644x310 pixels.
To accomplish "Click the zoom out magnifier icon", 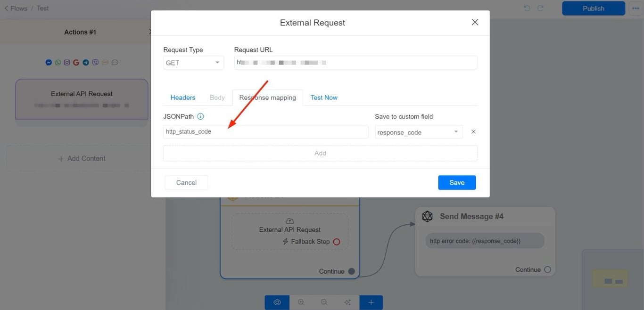I will pyautogui.click(x=324, y=302).
